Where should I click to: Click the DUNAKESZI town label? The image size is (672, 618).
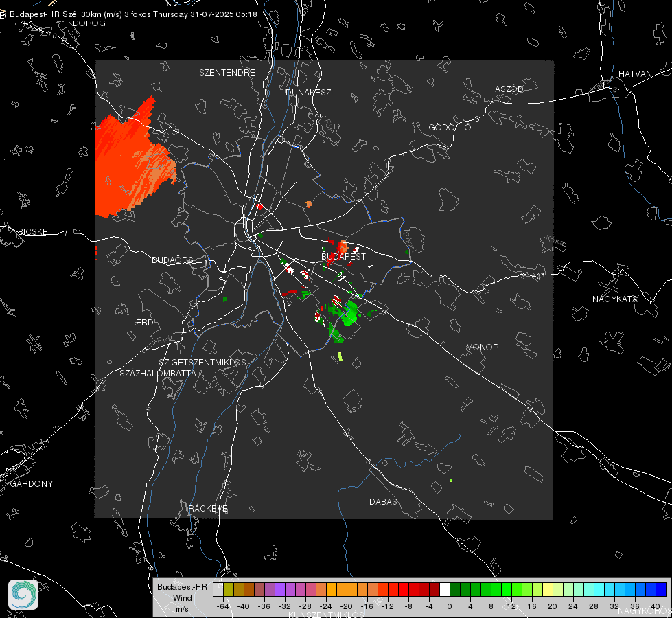(309, 93)
